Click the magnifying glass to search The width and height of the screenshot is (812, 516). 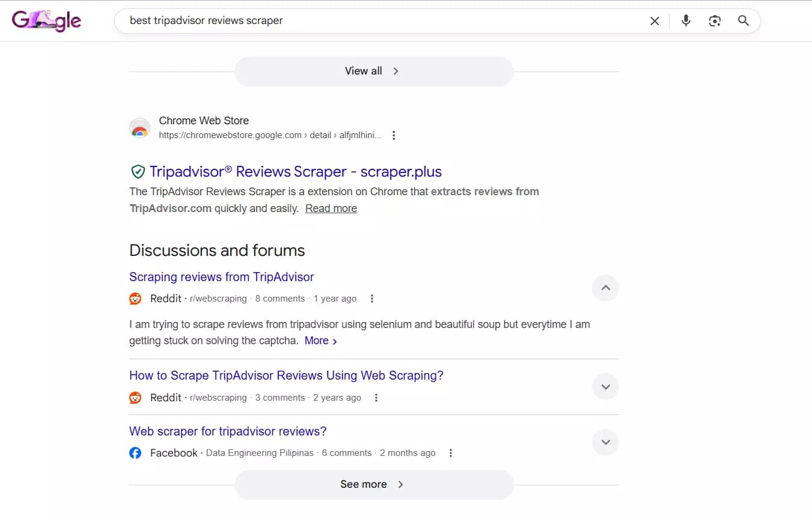coord(743,20)
